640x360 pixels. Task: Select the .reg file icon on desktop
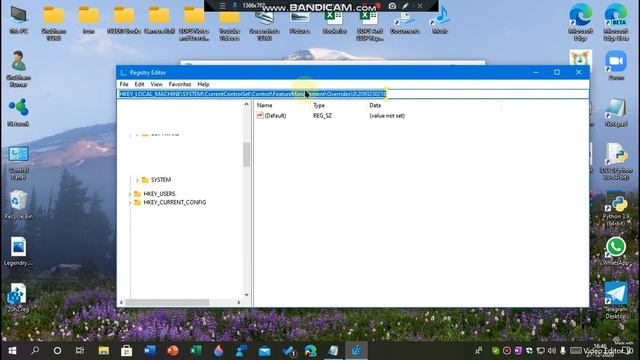[18, 298]
